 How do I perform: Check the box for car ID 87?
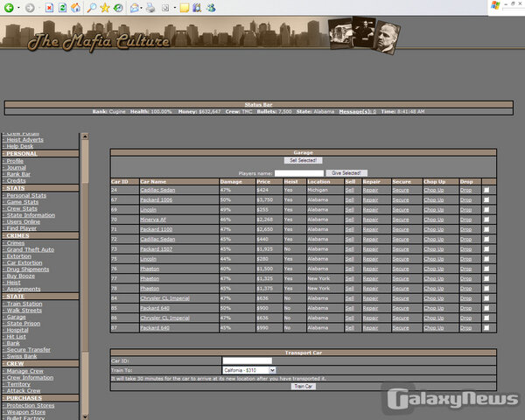[486, 327]
